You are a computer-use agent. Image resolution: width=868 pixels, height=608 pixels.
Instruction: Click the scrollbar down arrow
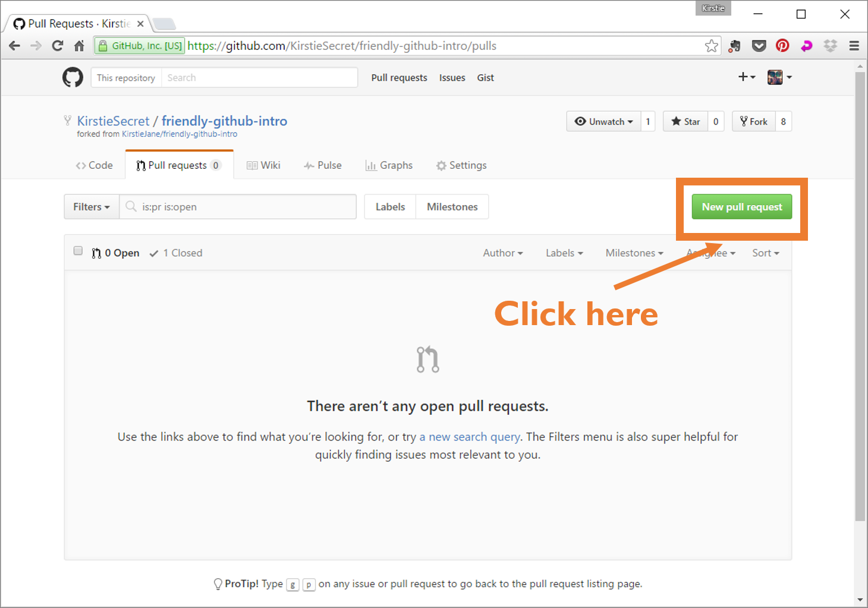[860, 600]
